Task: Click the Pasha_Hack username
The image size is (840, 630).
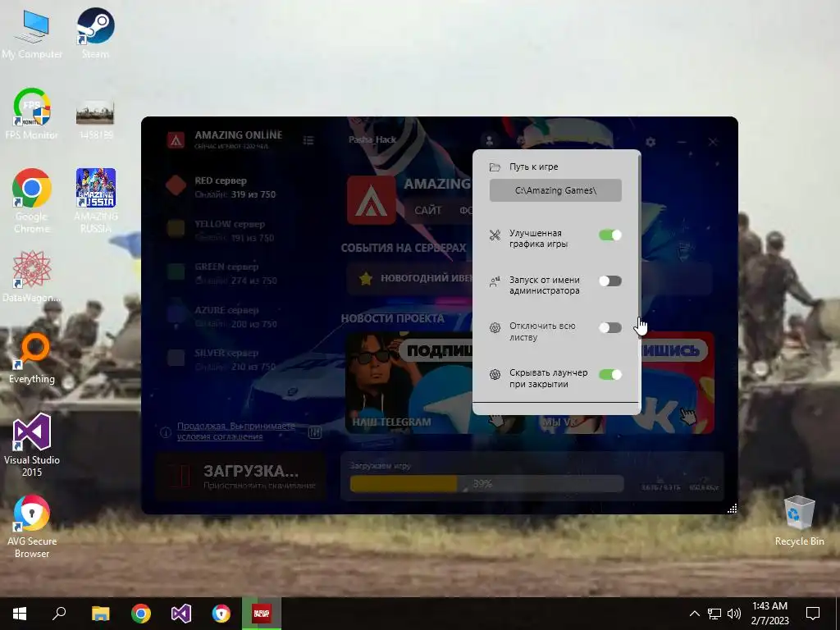Action: [x=372, y=139]
